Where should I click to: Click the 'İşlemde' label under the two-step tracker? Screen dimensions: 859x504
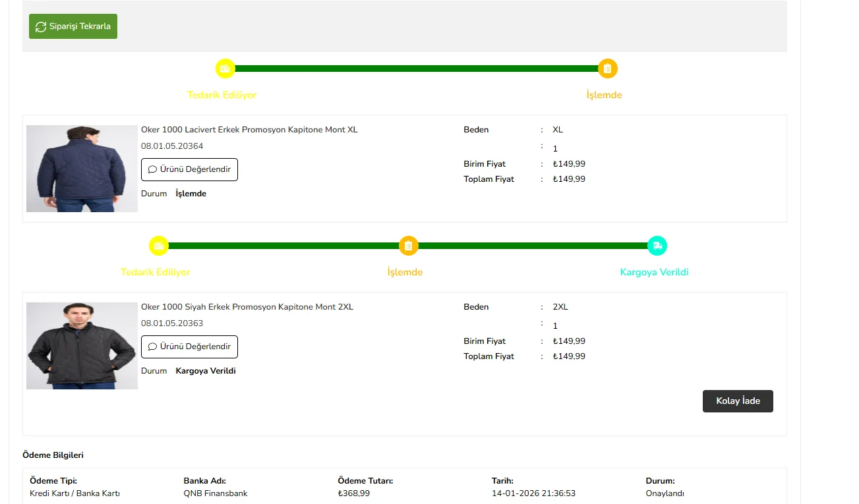click(x=604, y=95)
